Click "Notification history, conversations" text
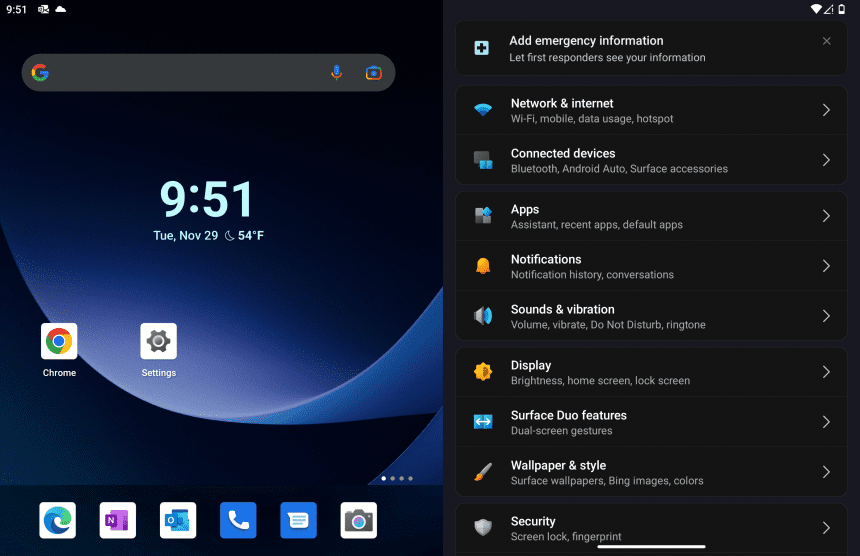The width and height of the screenshot is (860, 556). (x=592, y=275)
